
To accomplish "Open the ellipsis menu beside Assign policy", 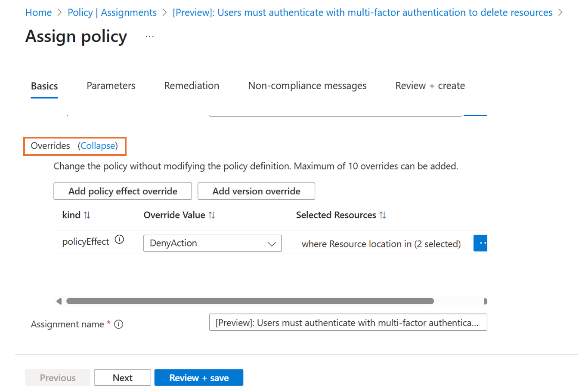I will [149, 37].
